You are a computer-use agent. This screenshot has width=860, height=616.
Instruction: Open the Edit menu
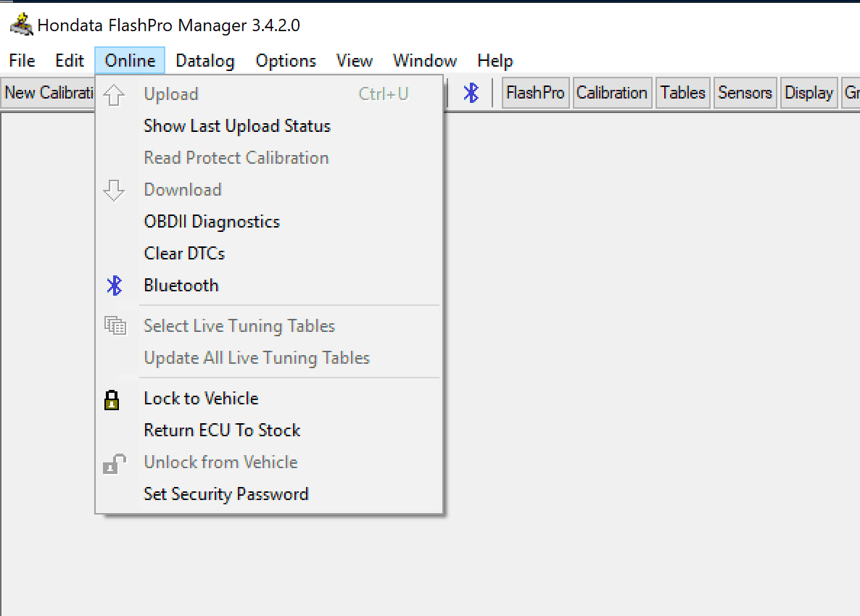click(70, 61)
